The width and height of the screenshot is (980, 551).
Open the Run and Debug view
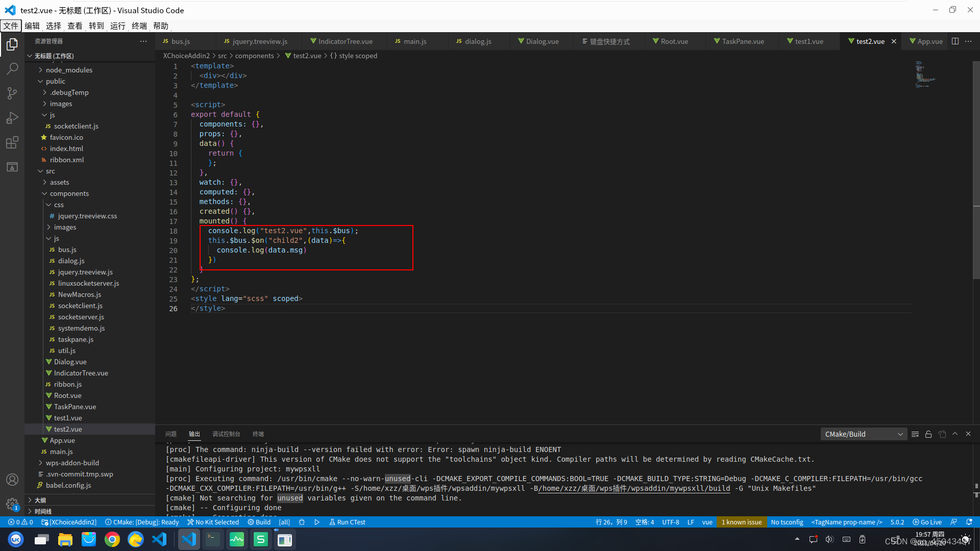(12, 118)
